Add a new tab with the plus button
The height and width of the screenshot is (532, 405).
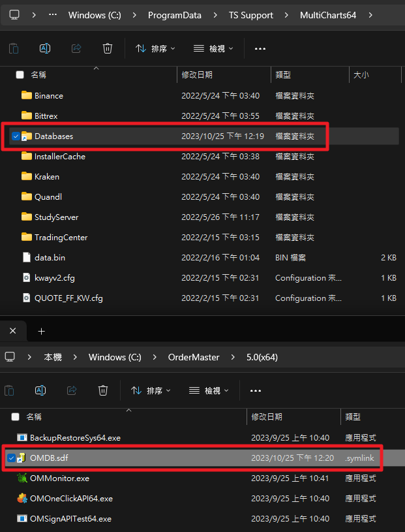click(41, 331)
